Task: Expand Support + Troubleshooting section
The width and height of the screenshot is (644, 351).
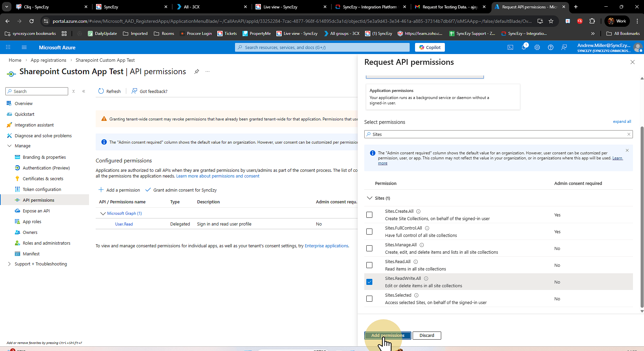Action: (x=9, y=264)
